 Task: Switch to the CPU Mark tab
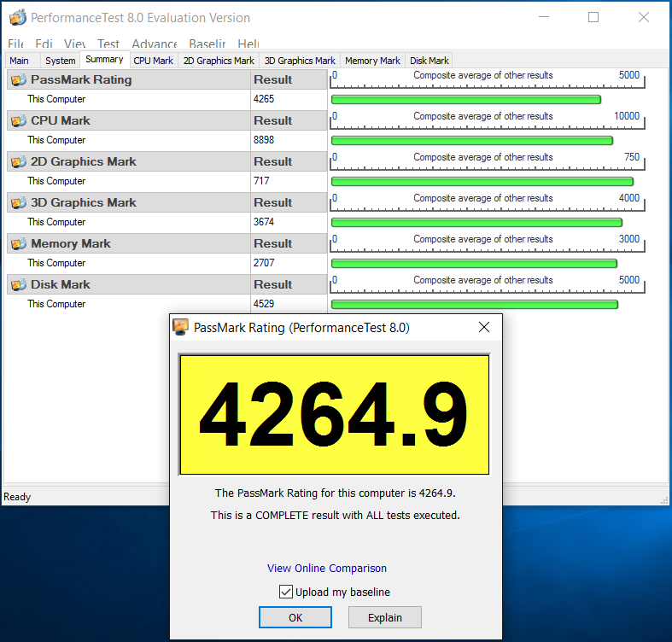[x=154, y=61]
